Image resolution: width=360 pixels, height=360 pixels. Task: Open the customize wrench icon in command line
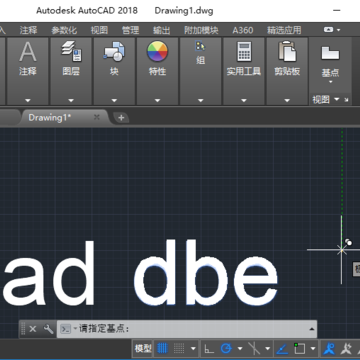click(49, 329)
